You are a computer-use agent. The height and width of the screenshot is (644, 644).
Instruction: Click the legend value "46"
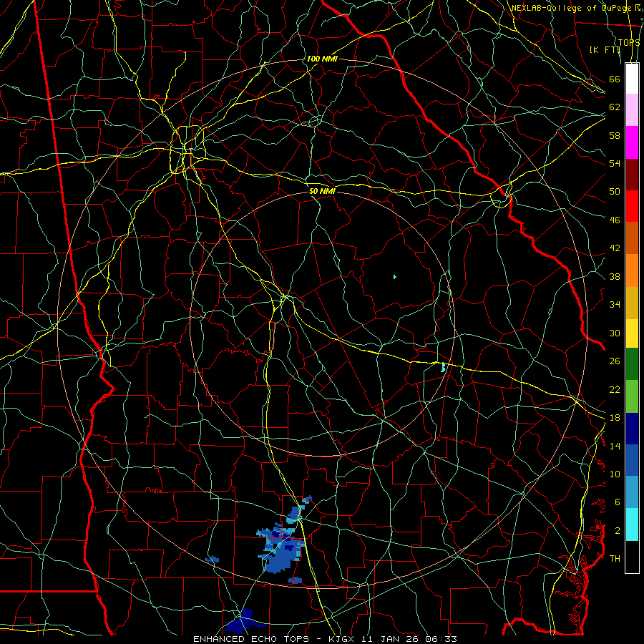tap(615, 220)
